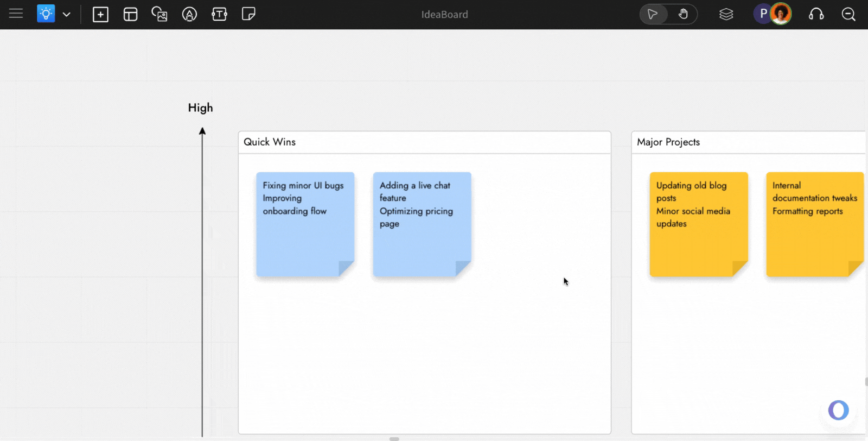Open the hamburger main menu
Screen dimensions: 868x441
click(16, 14)
